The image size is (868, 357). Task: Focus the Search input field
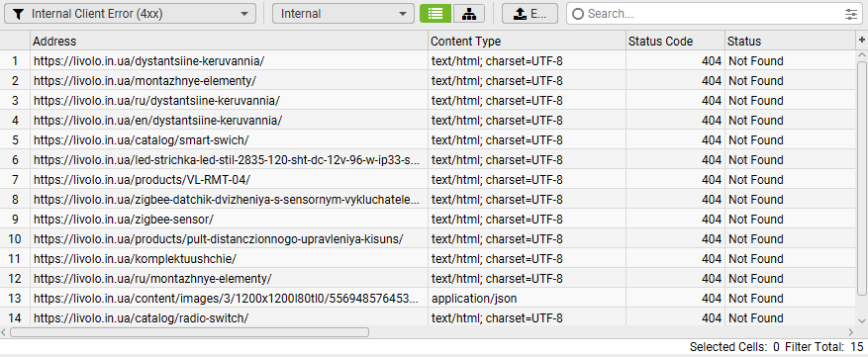click(713, 14)
